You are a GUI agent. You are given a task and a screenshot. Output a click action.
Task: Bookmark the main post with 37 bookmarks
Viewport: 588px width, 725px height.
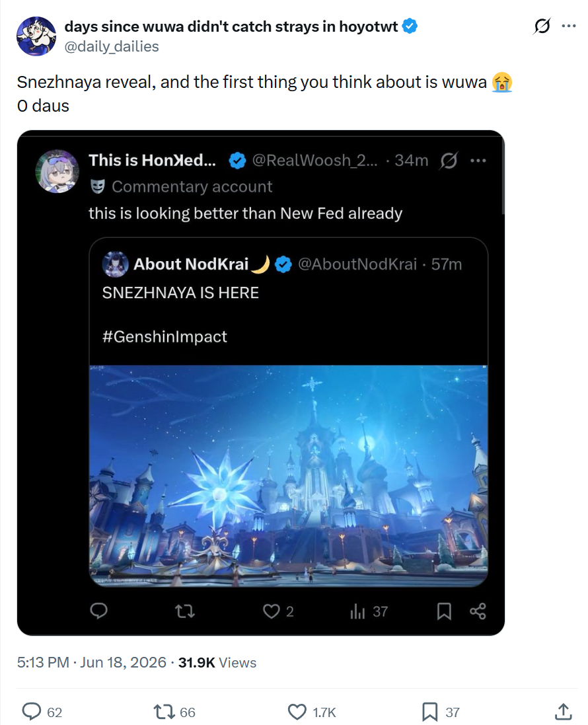point(429,712)
